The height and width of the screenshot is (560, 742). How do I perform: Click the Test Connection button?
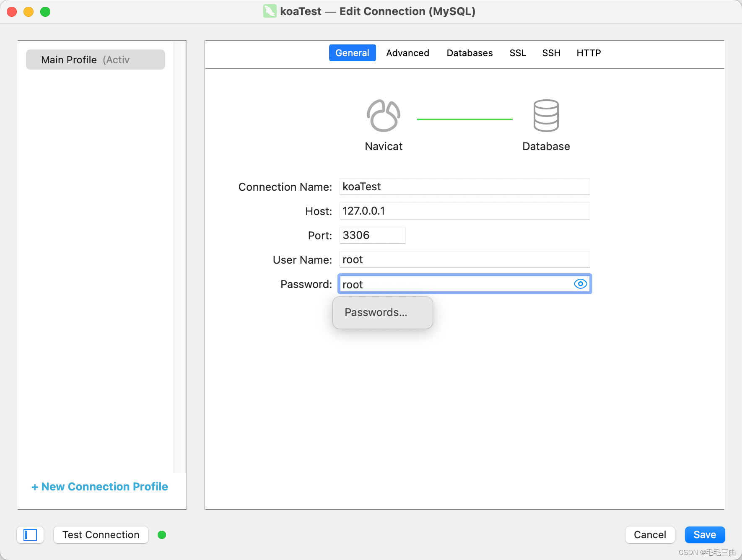click(x=101, y=535)
